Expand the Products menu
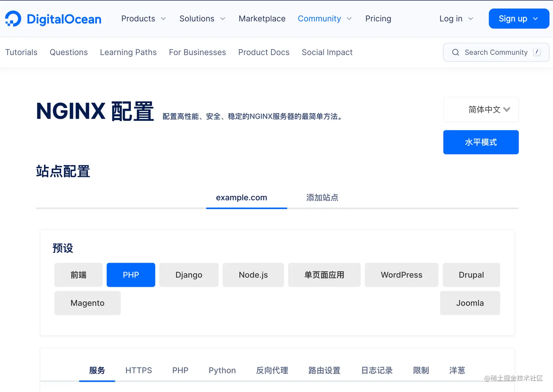This screenshot has width=553, height=392. pos(143,19)
